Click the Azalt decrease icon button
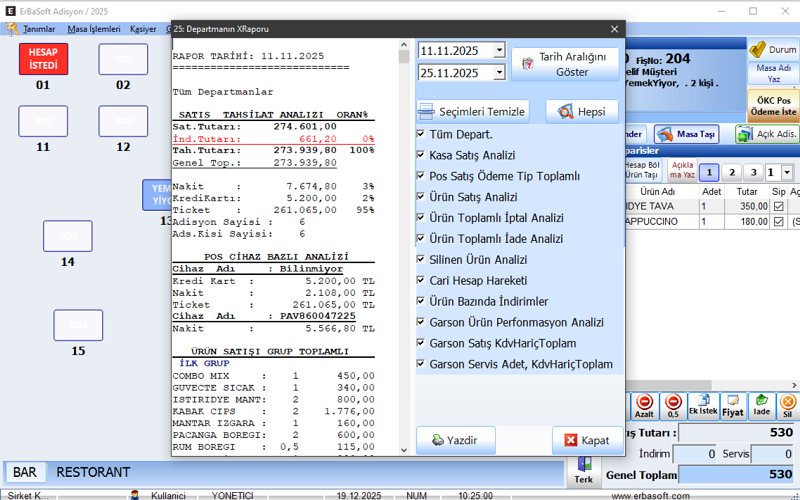 [x=645, y=406]
